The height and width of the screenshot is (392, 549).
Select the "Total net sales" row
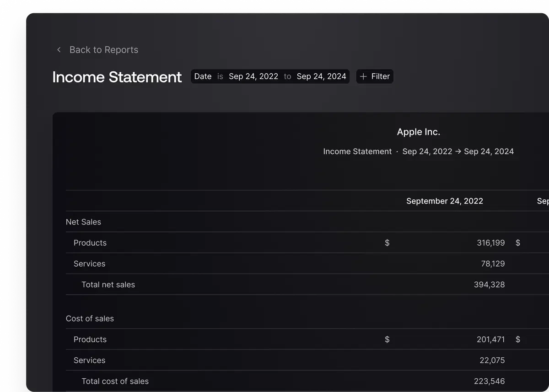pyautogui.click(x=108, y=285)
